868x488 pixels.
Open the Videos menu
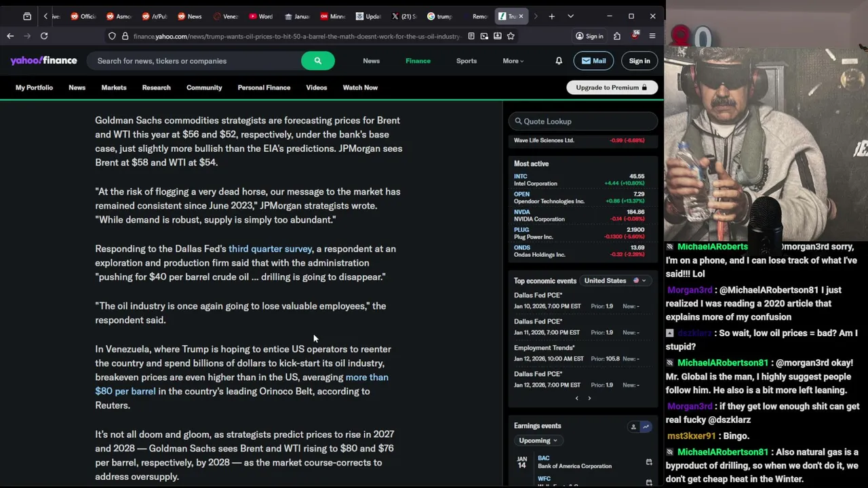tap(317, 87)
